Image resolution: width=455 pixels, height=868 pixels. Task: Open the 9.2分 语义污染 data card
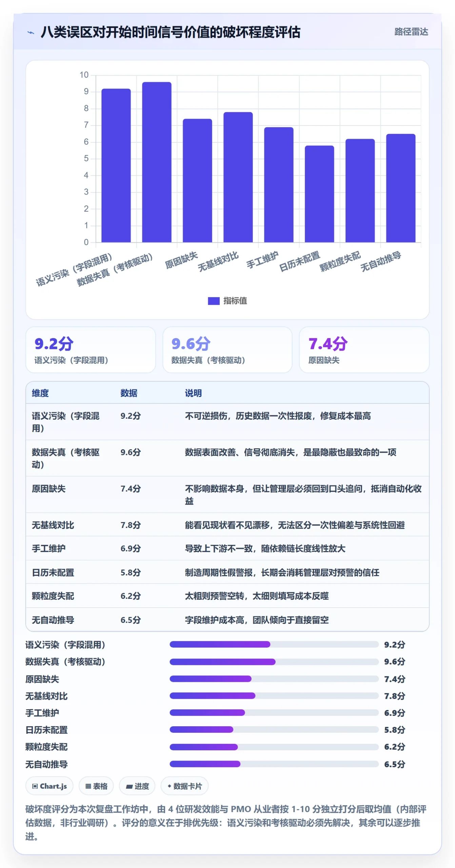(x=91, y=350)
